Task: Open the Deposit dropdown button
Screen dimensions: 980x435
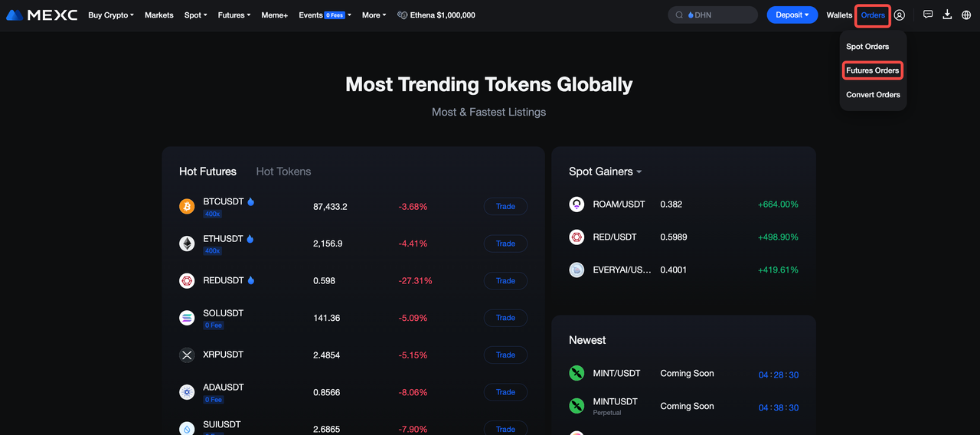Action: coord(792,15)
